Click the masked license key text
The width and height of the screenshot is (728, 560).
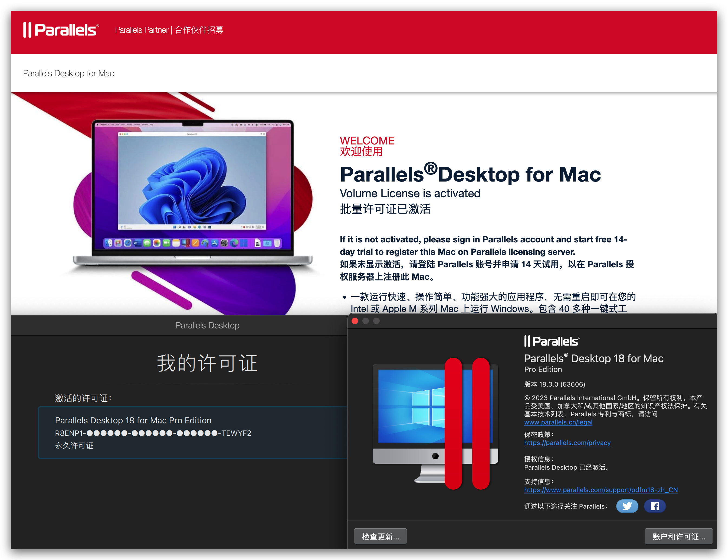[153, 433]
